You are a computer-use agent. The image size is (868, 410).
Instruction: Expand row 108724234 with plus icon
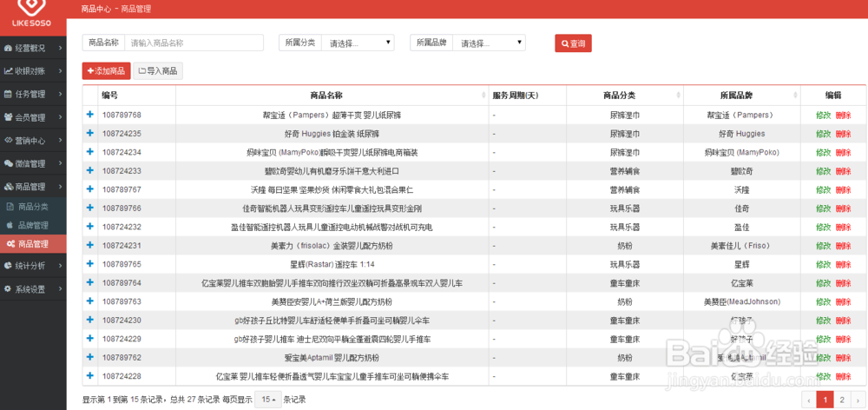point(90,152)
